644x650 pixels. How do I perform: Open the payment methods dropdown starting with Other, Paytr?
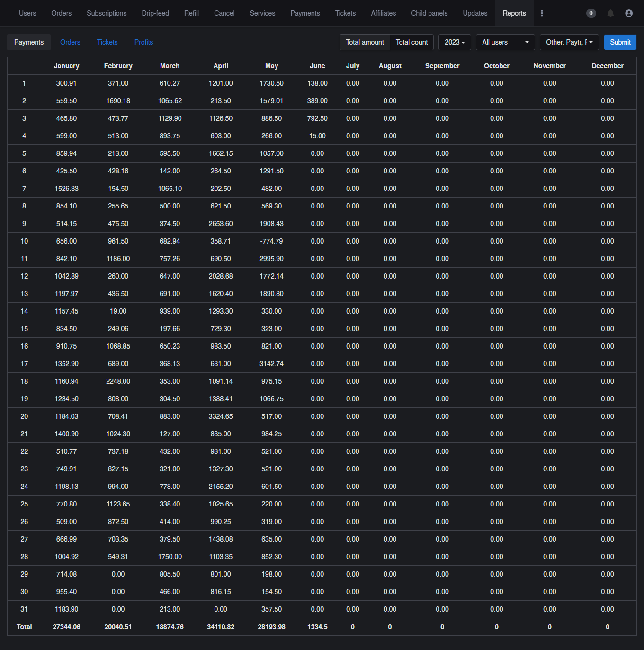pos(569,42)
